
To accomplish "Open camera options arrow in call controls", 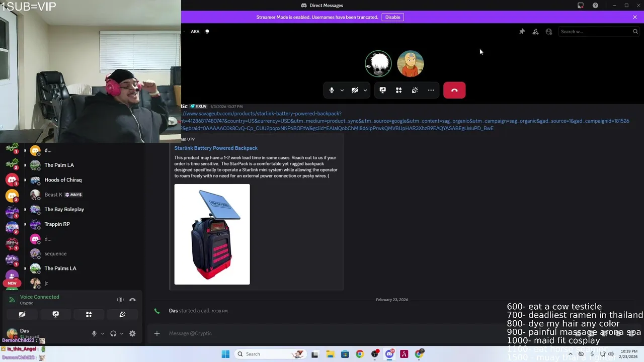I will pyautogui.click(x=365, y=90).
